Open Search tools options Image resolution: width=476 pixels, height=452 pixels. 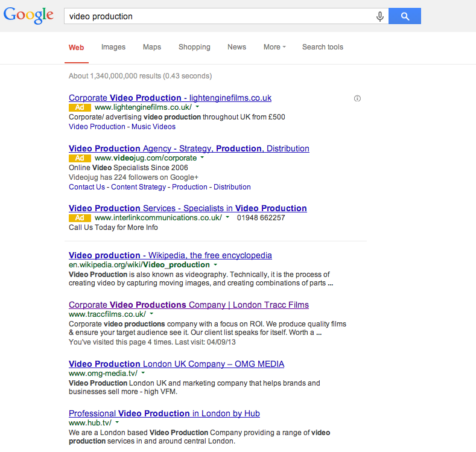coord(322,47)
